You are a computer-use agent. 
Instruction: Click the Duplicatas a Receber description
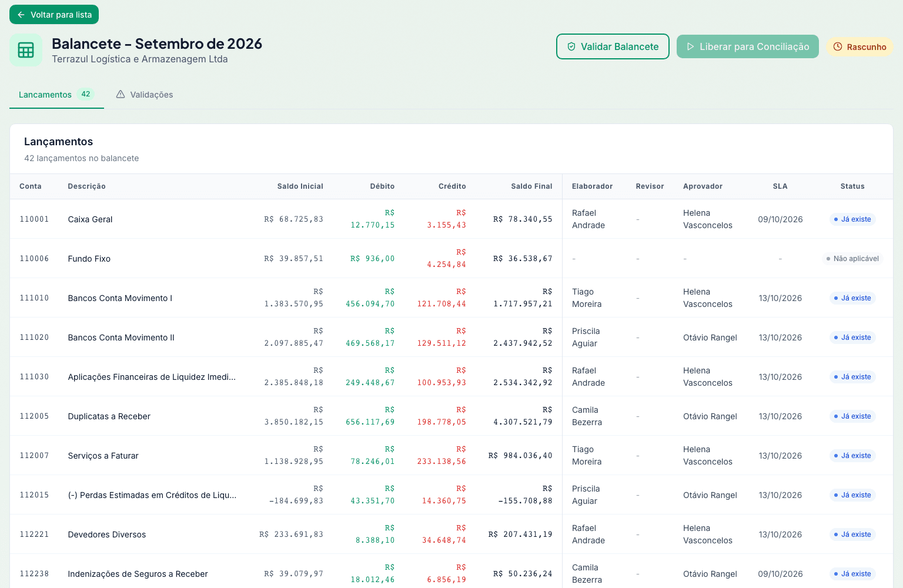(109, 416)
